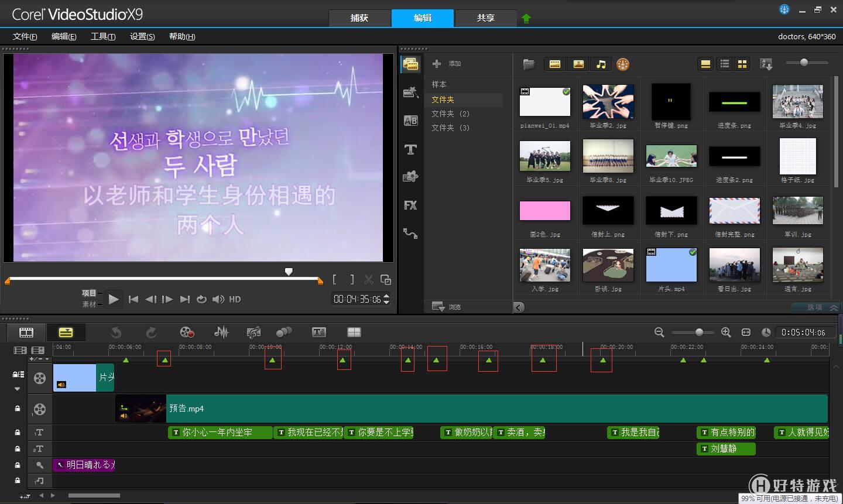This screenshot has width=843, height=504.
Task: Open the FX filter library
Action: [410, 205]
